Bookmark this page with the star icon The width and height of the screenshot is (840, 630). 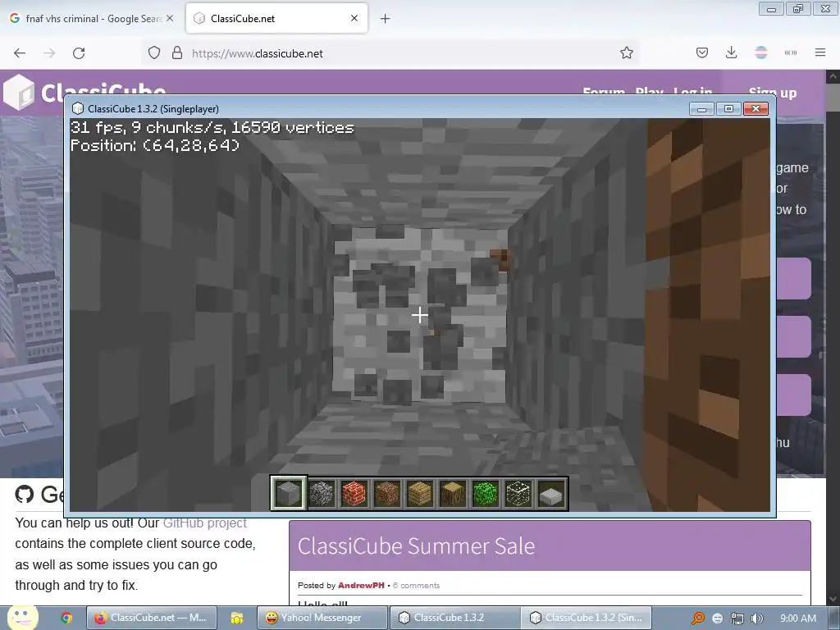tap(626, 53)
